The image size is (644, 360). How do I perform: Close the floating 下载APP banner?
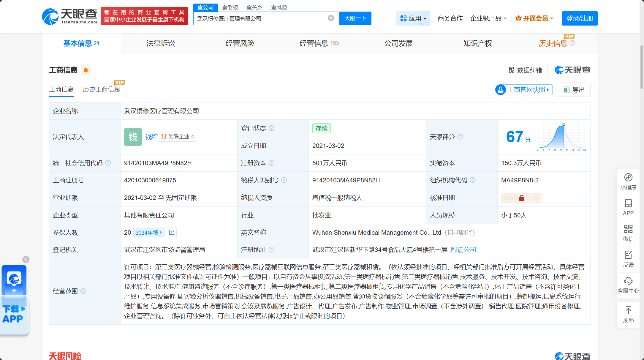pyautogui.click(x=26, y=260)
